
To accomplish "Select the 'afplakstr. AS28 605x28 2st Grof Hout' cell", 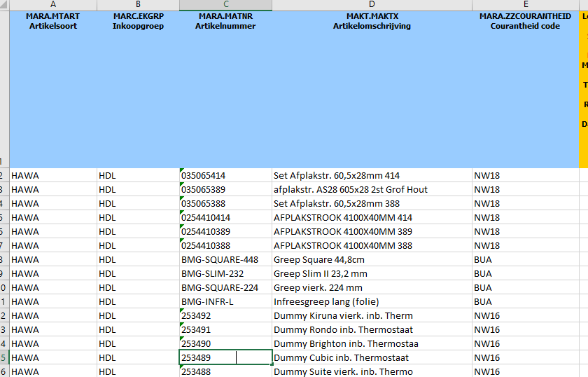I will (x=371, y=189).
